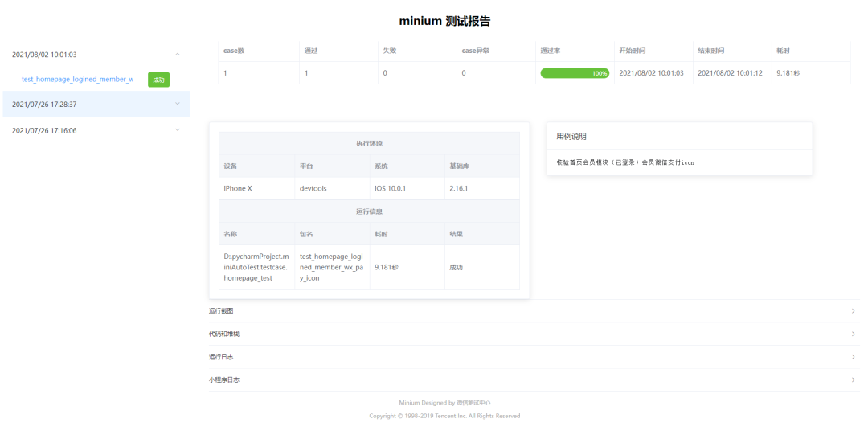This screenshot has width=868, height=423.
Task: Expand the 2021/07/26 17:28:37 run chevron
Action: 177,104
